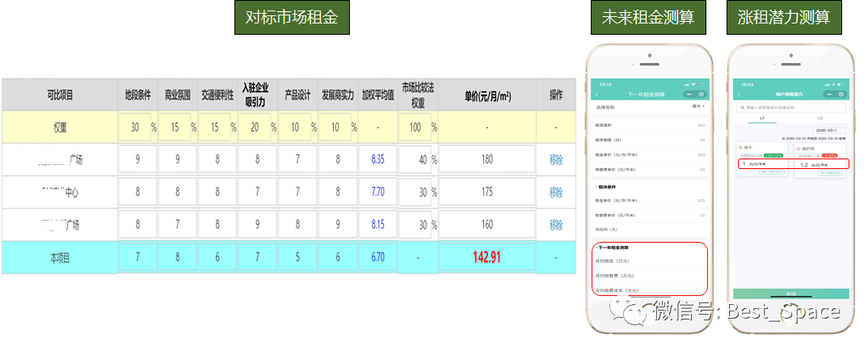Click the 权重 row label
The image size is (868, 351).
pyautogui.click(x=60, y=127)
